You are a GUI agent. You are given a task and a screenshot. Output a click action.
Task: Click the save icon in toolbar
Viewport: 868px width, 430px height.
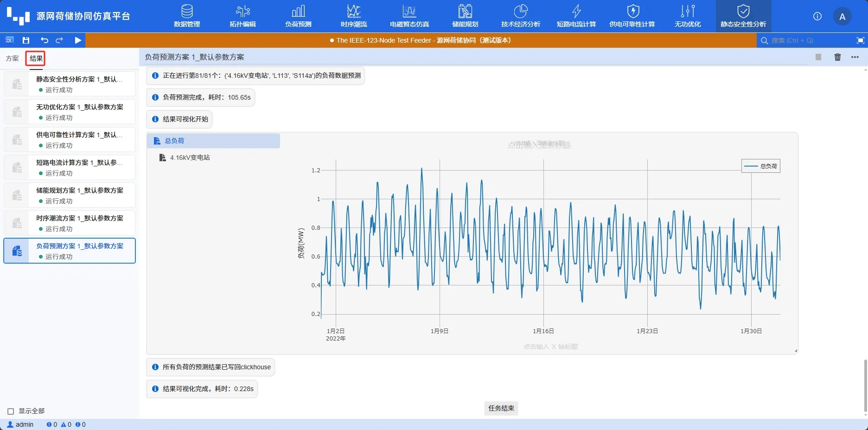tap(26, 40)
